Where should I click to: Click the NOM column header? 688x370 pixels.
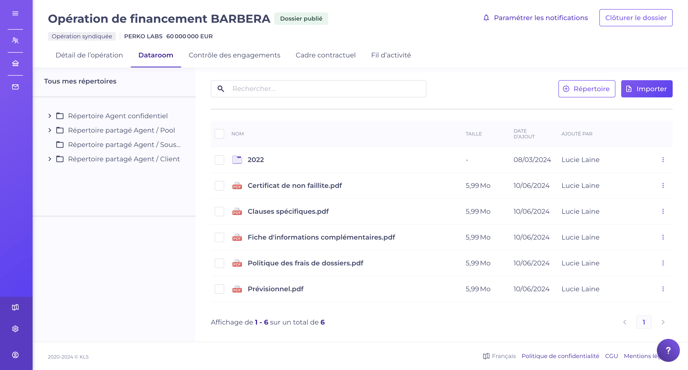237,134
